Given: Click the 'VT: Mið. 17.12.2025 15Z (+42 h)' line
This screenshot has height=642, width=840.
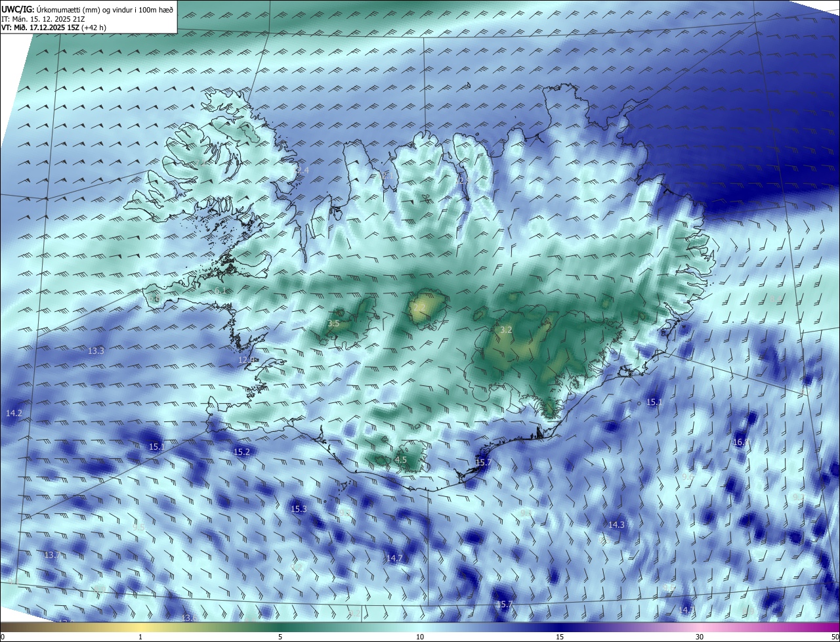Looking at the screenshot, I should [54, 28].
